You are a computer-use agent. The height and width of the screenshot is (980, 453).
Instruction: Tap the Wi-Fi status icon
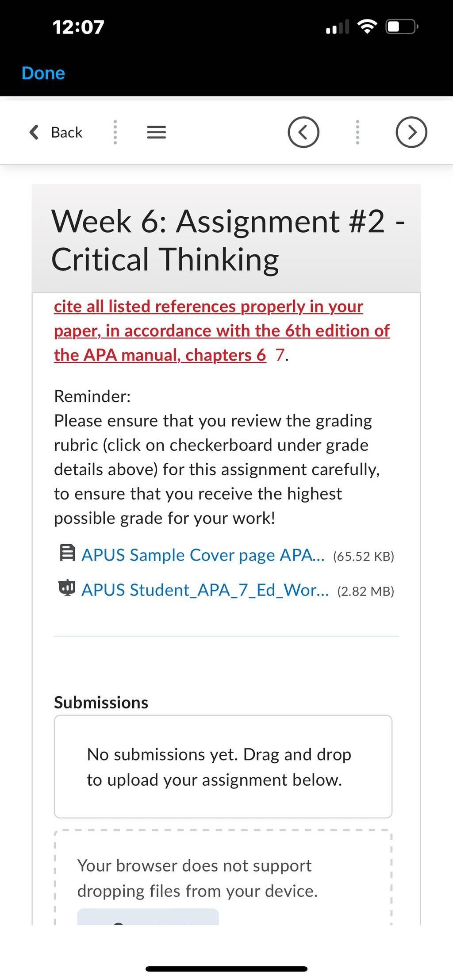tap(367, 27)
